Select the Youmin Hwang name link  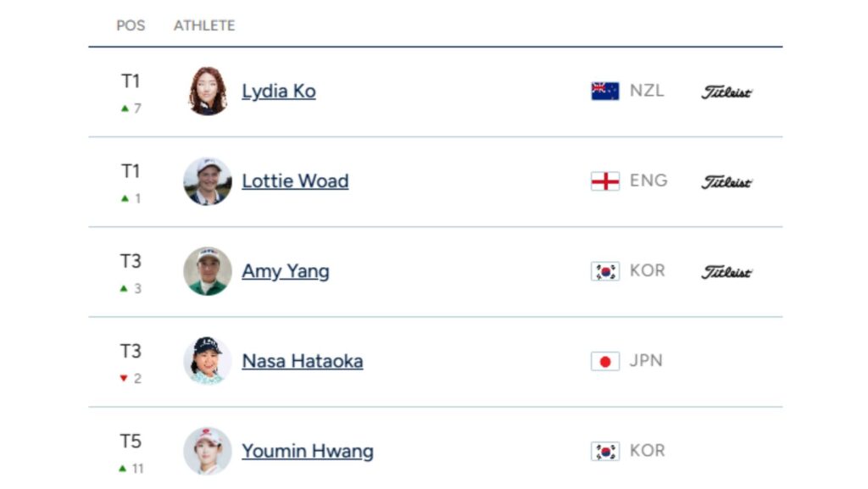coord(308,451)
